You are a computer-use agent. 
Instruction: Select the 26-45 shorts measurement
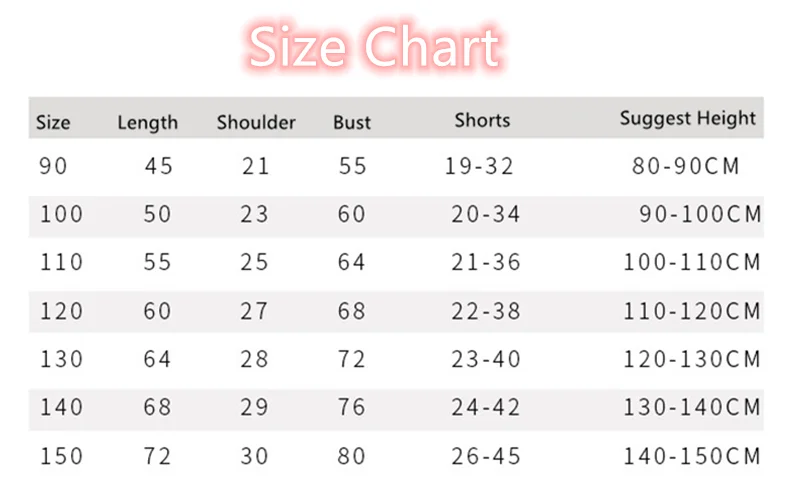point(486,456)
